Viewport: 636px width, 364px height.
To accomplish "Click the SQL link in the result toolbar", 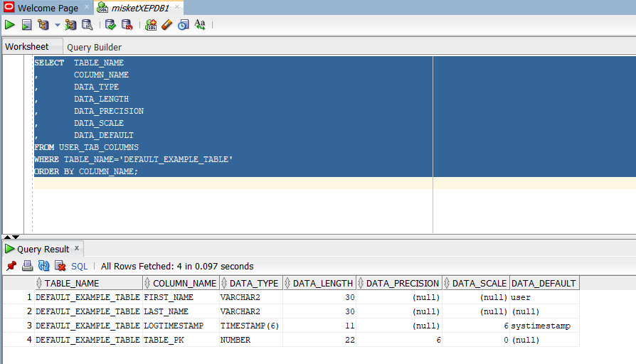I will (80, 267).
